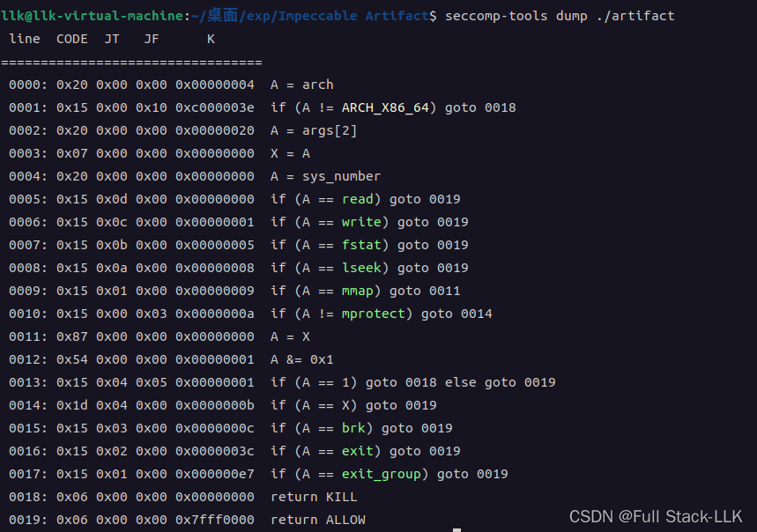This screenshot has height=532, width=757.
Task: Click the cursor block at the bottom
Action: click(458, 528)
